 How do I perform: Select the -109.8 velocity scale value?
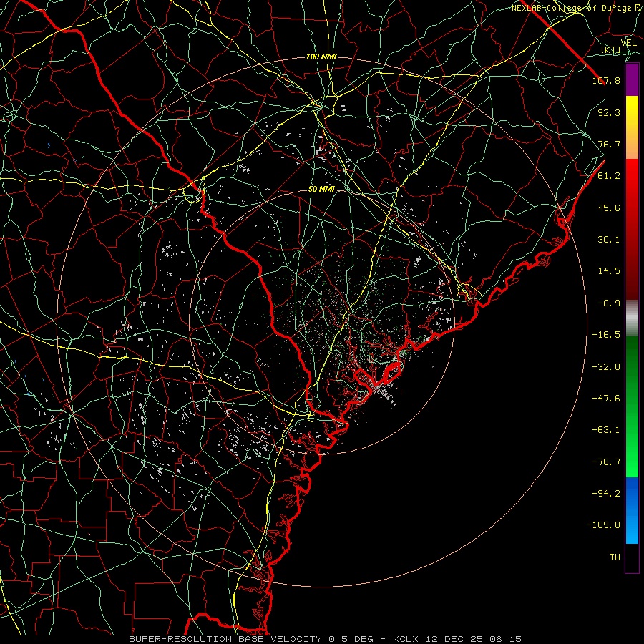pyautogui.click(x=603, y=525)
